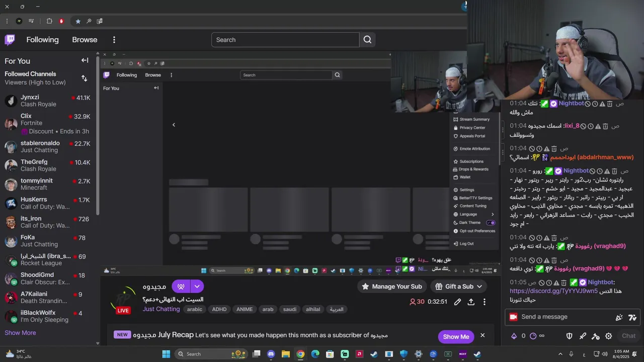Collapse the For You sidebar
This screenshot has height=362, width=644.
85,60
